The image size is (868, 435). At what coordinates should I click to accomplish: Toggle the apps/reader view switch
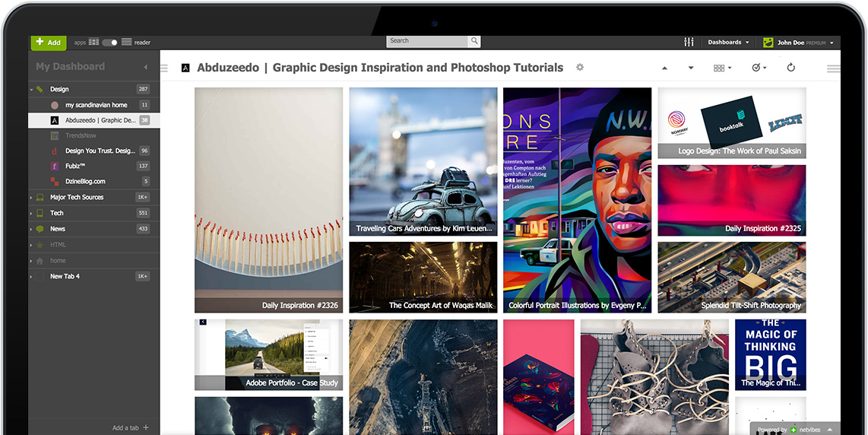click(x=110, y=43)
